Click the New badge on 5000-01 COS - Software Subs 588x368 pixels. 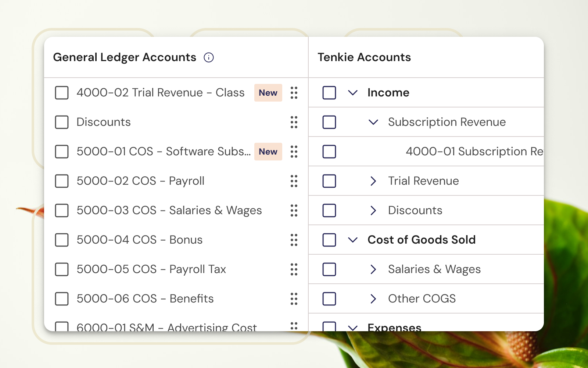pos(268,152)
